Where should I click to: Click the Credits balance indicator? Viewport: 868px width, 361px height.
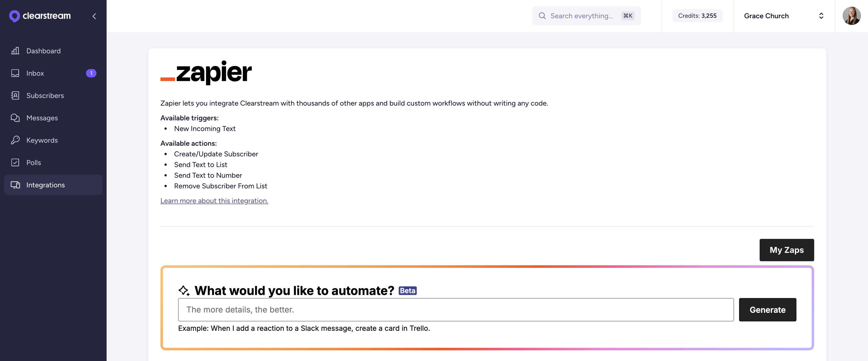[697, 16]
